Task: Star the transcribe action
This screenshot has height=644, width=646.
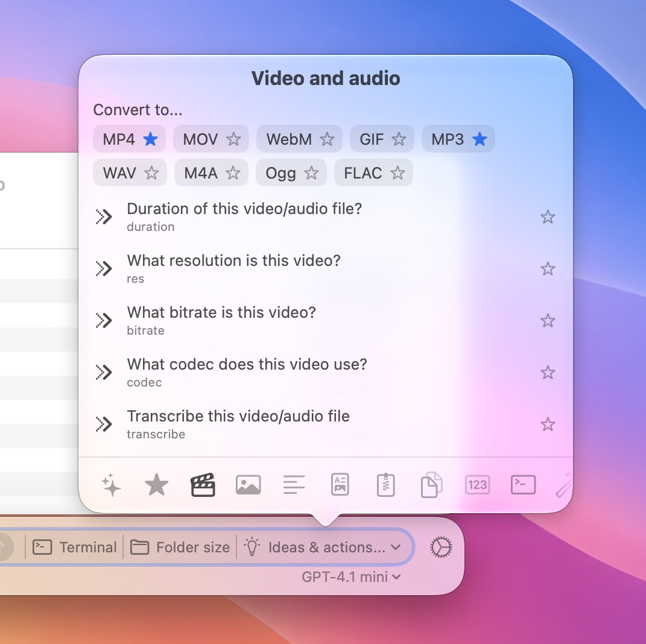Action: point(548,425)
